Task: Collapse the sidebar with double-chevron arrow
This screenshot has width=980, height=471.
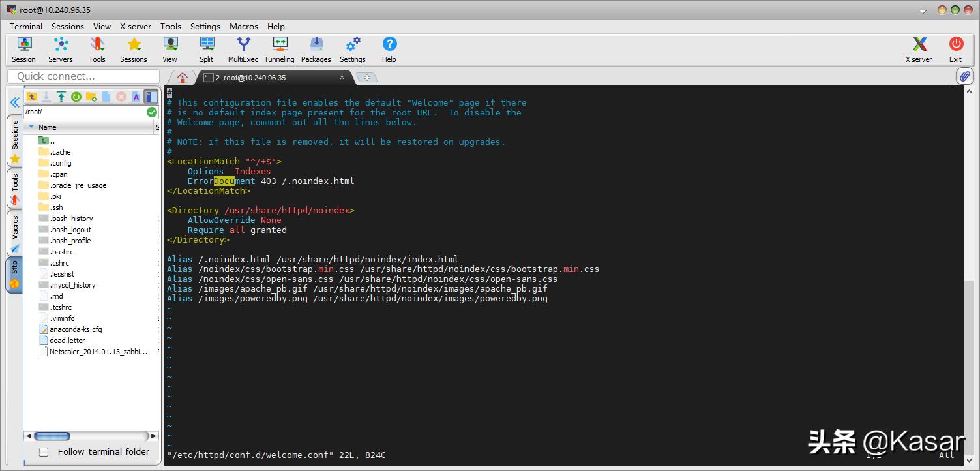Action: click(14, 102)
